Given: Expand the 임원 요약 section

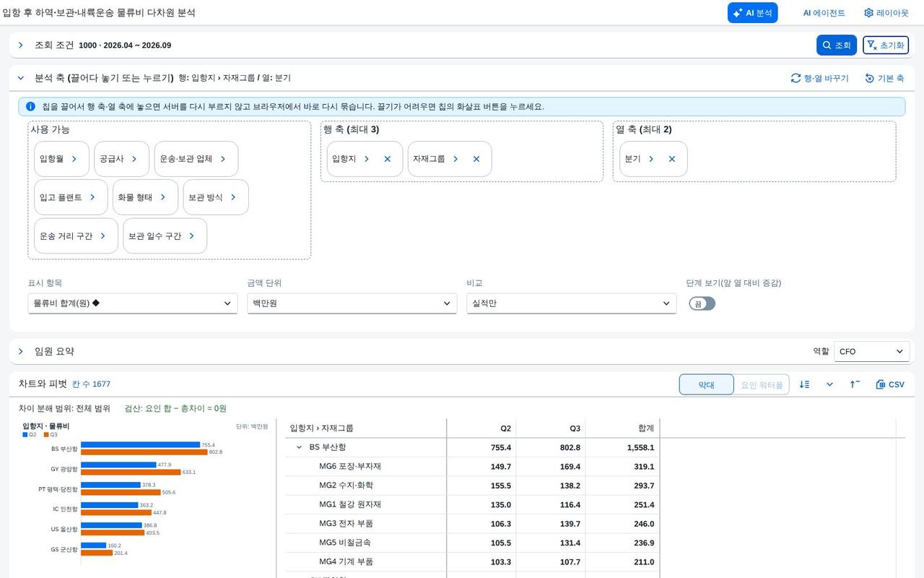Looking at the screenshot, I should 21,351.
